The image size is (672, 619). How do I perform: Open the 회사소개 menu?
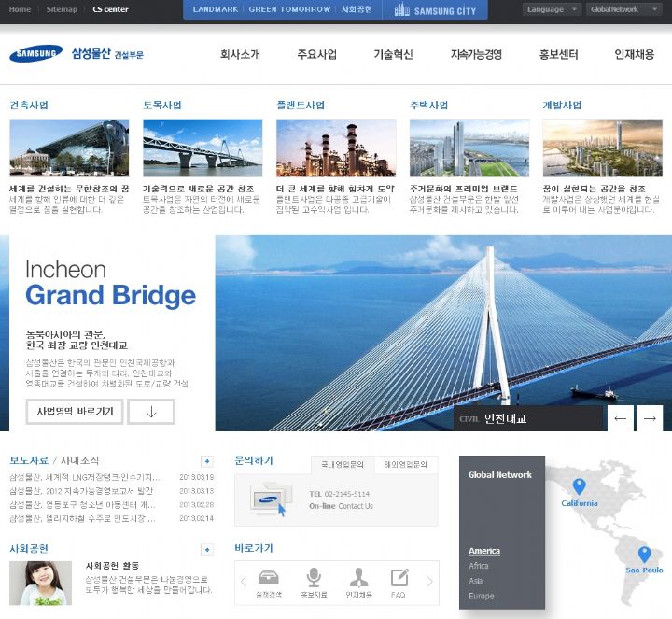click(240, 54)
